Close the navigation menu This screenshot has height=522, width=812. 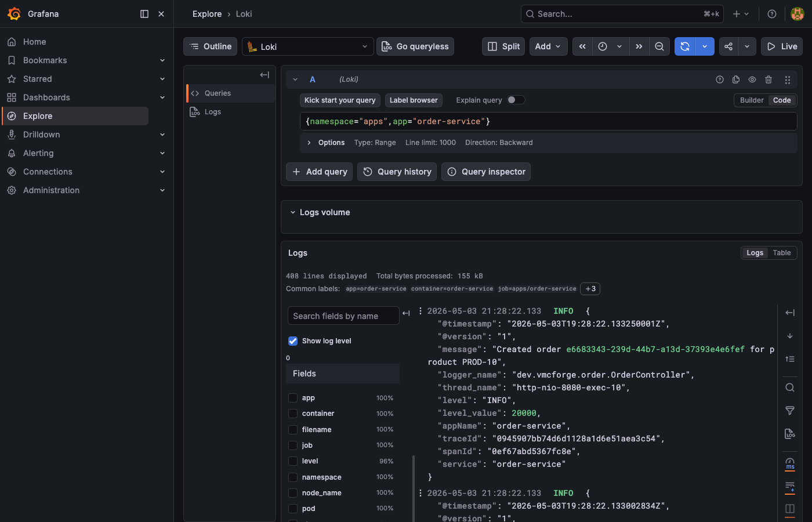click(161, 14)
